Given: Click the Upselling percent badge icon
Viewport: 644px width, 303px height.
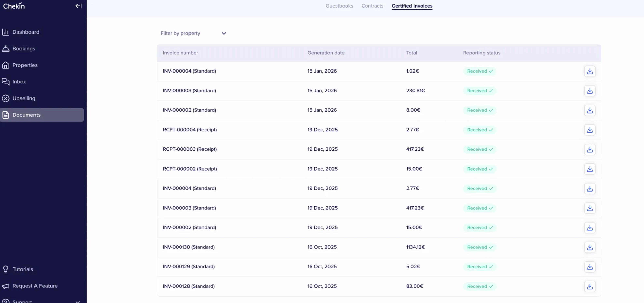Looking at the screenshot, I should click(x=5, y=98).
